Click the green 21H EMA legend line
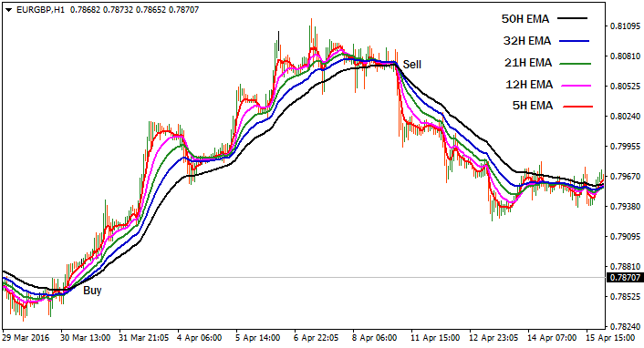 (576, 64)
